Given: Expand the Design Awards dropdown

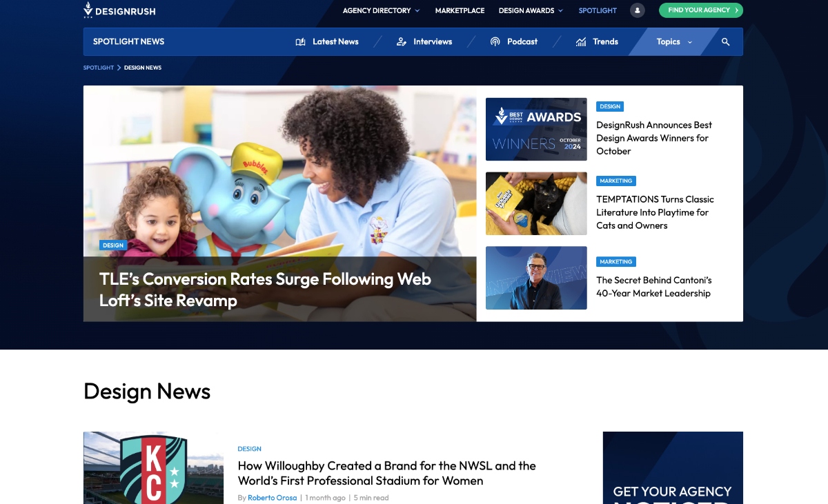Looking at the screenshot, I should (531, 10).
